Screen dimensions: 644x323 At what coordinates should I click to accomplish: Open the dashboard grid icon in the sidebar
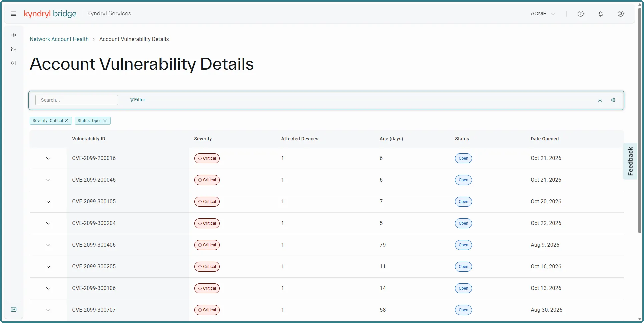tap(14, 49)
